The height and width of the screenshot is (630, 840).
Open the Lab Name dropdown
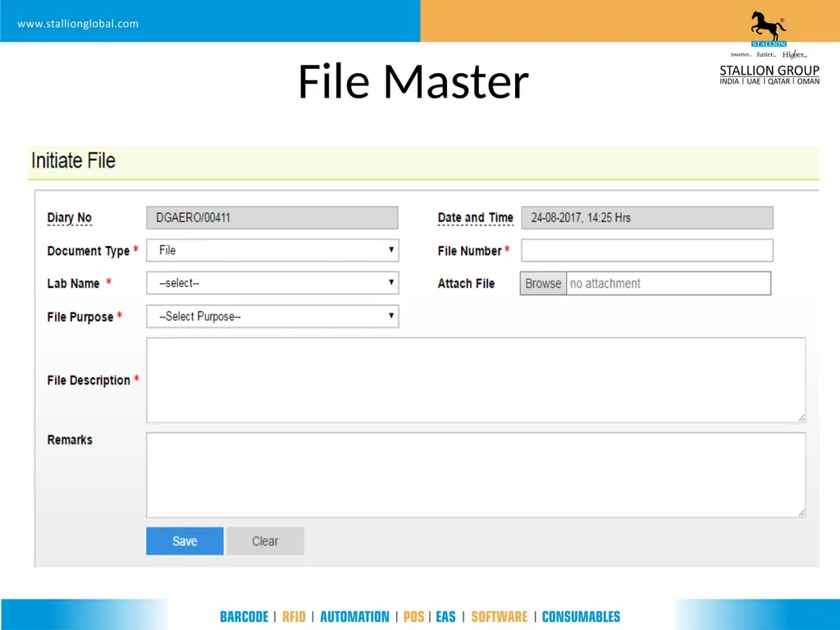(272, 283)
